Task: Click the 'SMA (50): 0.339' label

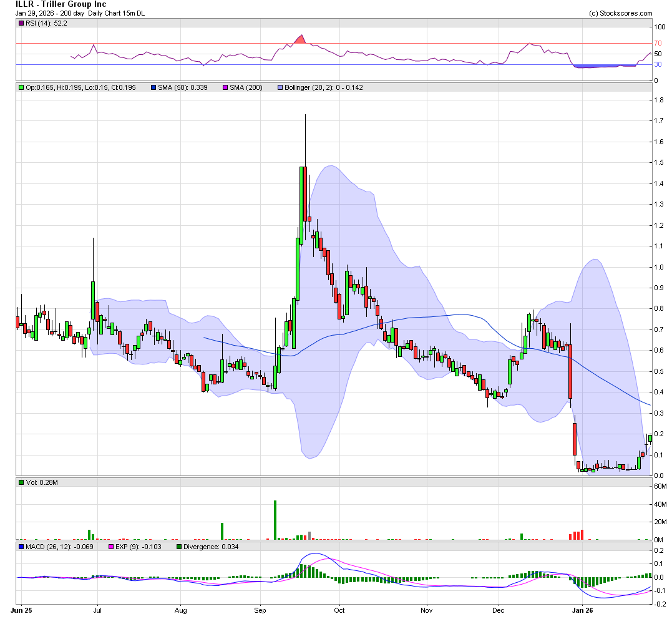Action: pos(183,87)
